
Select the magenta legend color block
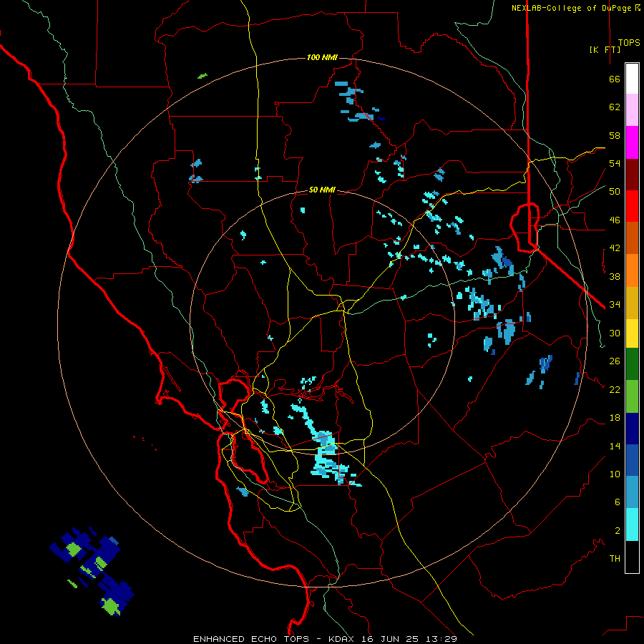point(632,142)
